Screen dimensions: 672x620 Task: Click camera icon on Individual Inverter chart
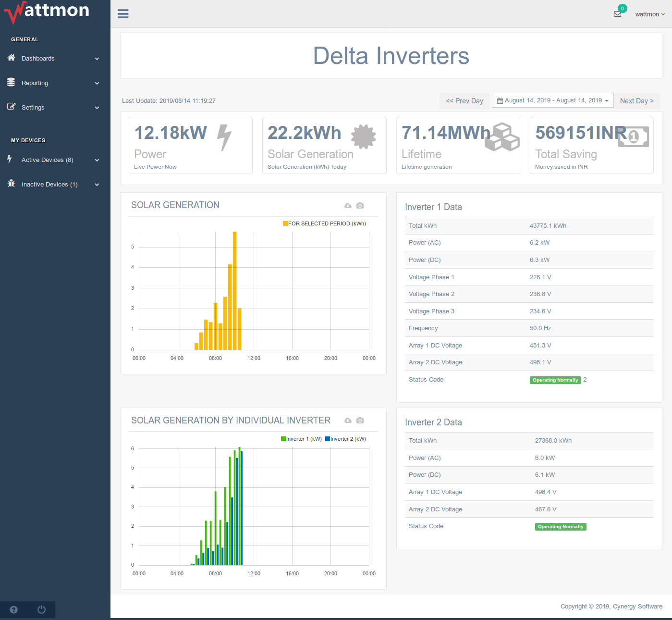click(360, 421)
